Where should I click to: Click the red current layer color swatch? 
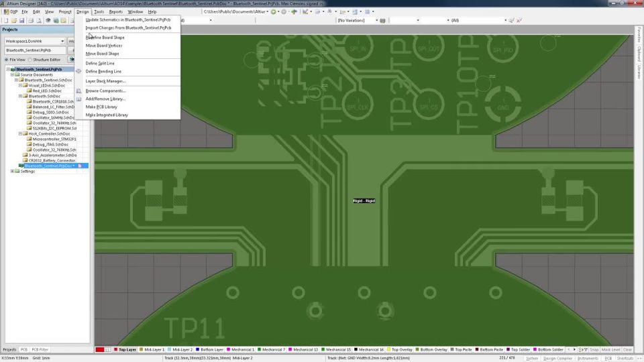99,350
